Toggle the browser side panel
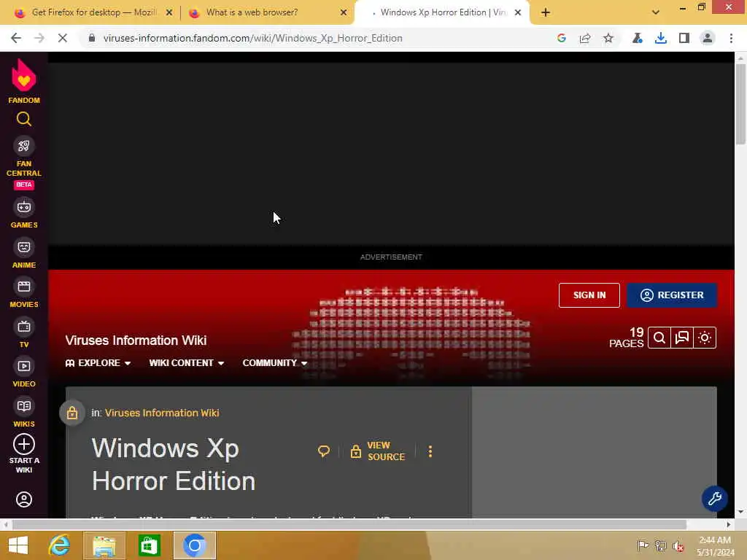 (684, 38)
